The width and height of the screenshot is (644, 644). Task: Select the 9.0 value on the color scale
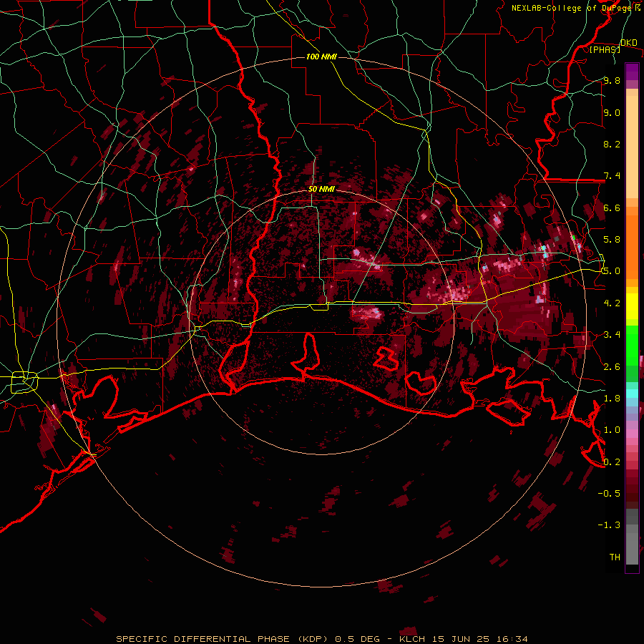click(x=612, y=112)
